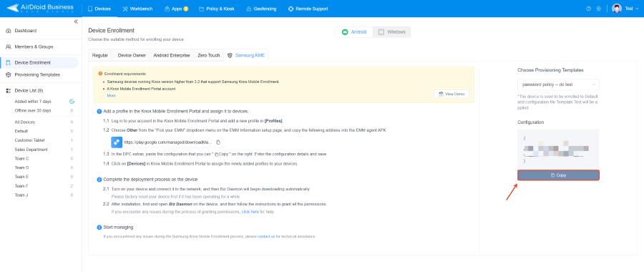Click the Workbench tools icon

tap(125, 9)
